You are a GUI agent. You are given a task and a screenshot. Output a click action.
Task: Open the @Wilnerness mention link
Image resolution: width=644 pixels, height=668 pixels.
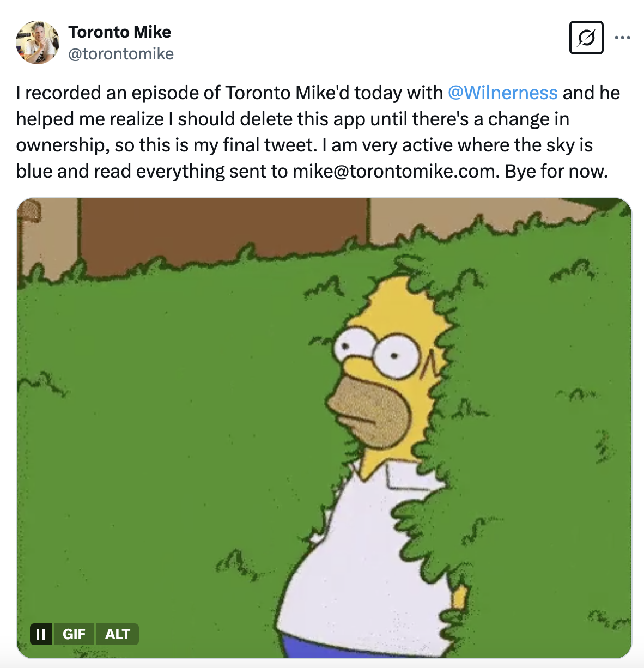pos(502,93)
